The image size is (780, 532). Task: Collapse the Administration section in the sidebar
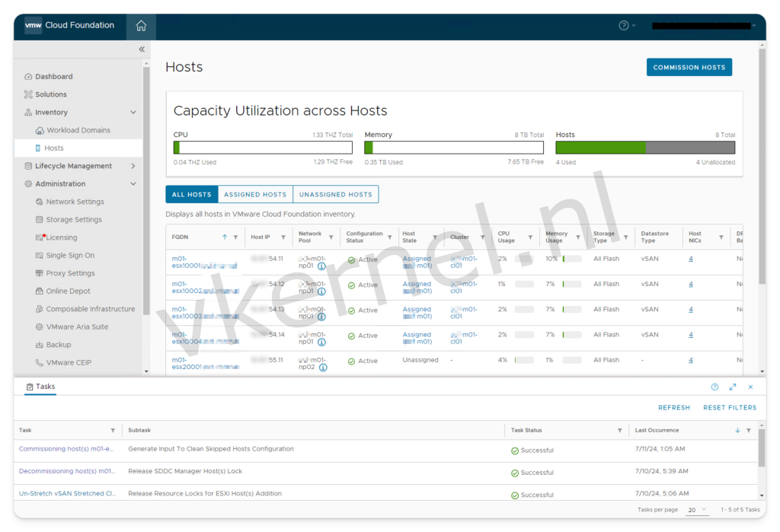pos(133,184)
